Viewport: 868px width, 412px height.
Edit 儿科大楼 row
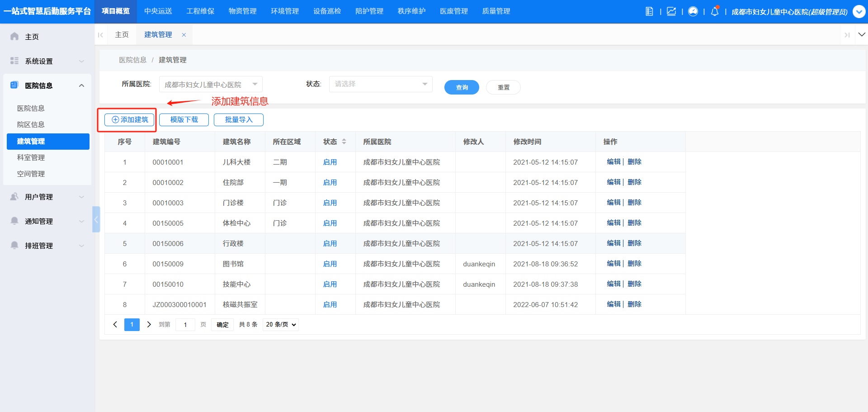pyautogui.click(x=613, y=162)
